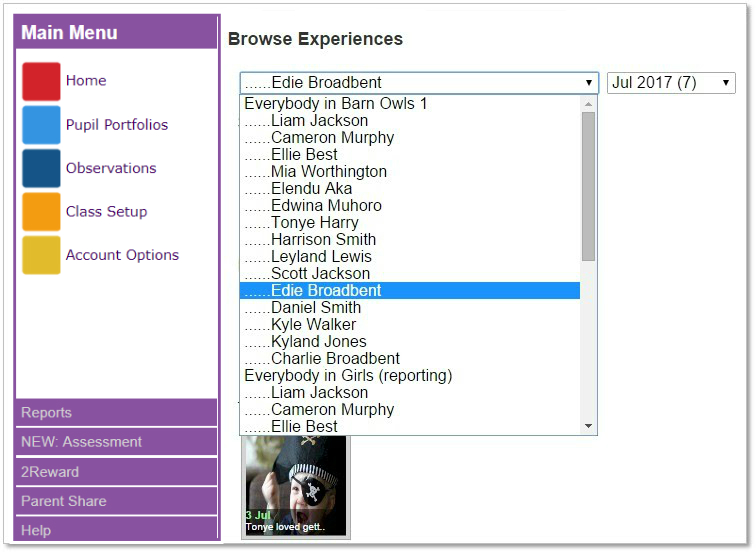Viewport: 756px width, 553px height.
Task: Open NEW: Assessment menu section
Action: (x=116, y=442)
